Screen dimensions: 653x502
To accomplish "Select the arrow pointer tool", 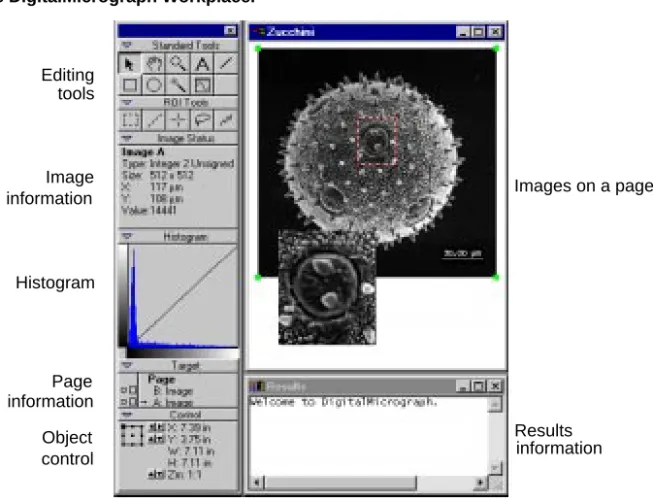I will click(x=130, y=64).
